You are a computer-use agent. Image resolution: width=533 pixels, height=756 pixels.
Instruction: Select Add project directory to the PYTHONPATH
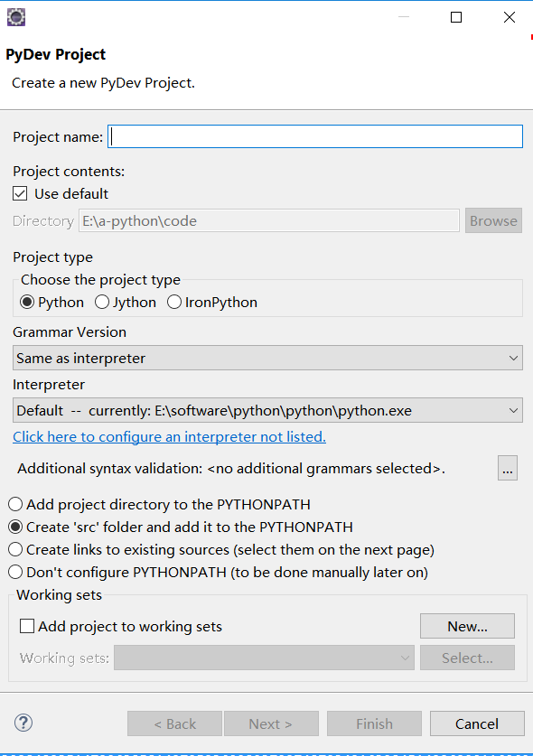click(x=15, y=504)
